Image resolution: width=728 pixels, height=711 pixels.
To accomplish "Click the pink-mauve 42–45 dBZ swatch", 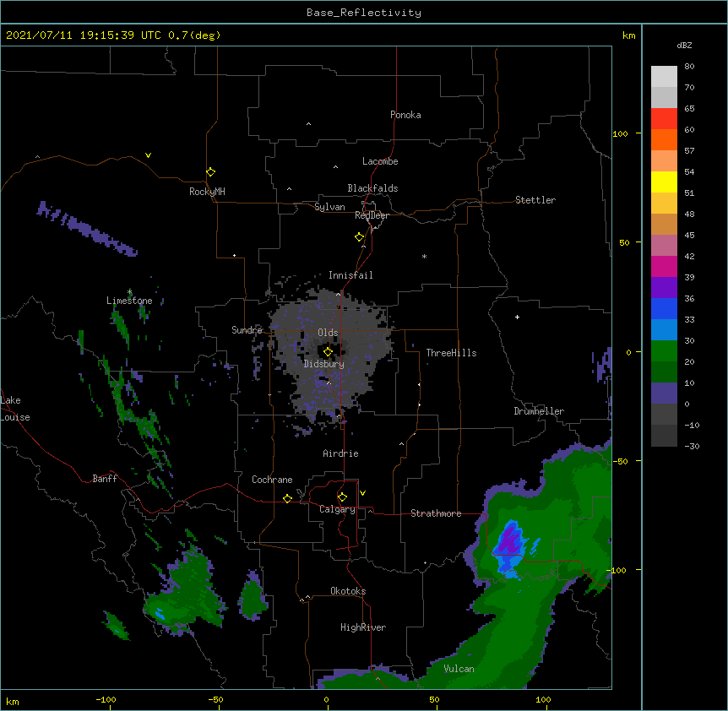I will [x=664, y=246].
